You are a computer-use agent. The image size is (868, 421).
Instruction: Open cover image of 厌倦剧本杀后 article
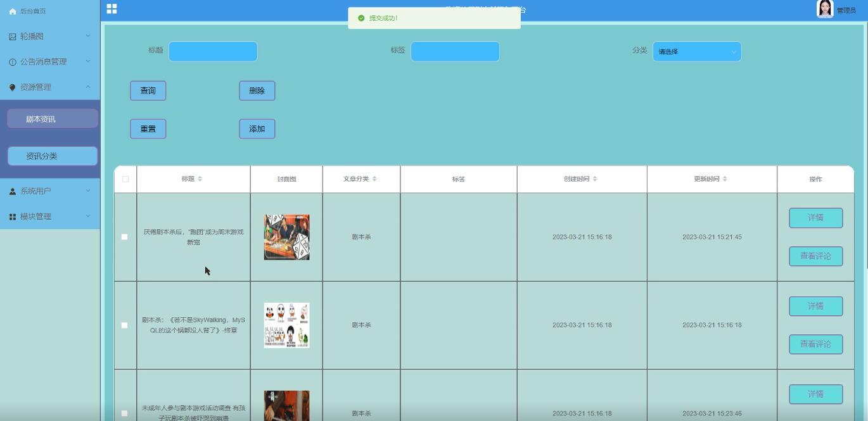tap(286, 237)
